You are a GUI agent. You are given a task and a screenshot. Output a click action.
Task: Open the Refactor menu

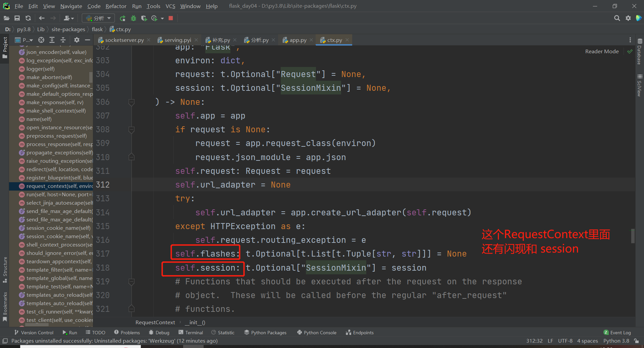116,6
